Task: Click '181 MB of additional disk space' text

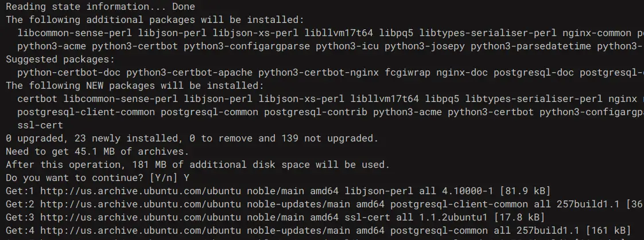Action: (x=221, y=164)
